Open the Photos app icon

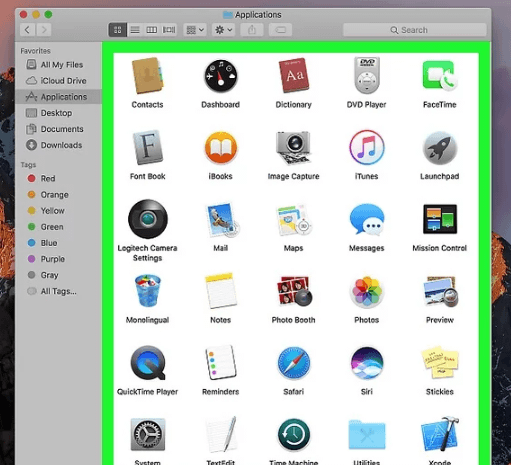[367, 291]
